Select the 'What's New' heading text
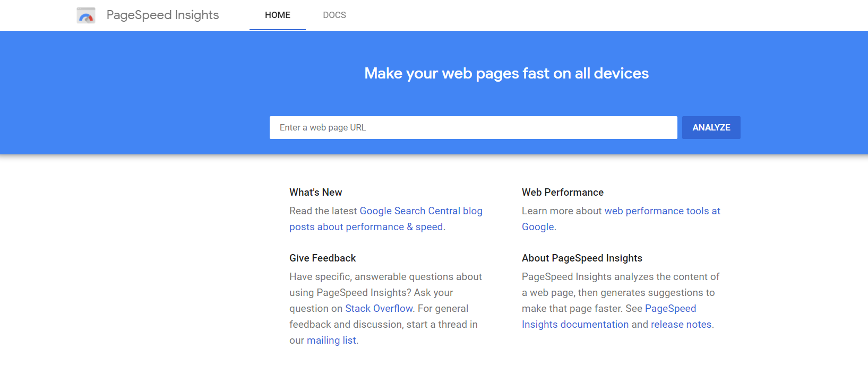Screen dimensions: 868x375 (x=316, y=192)
